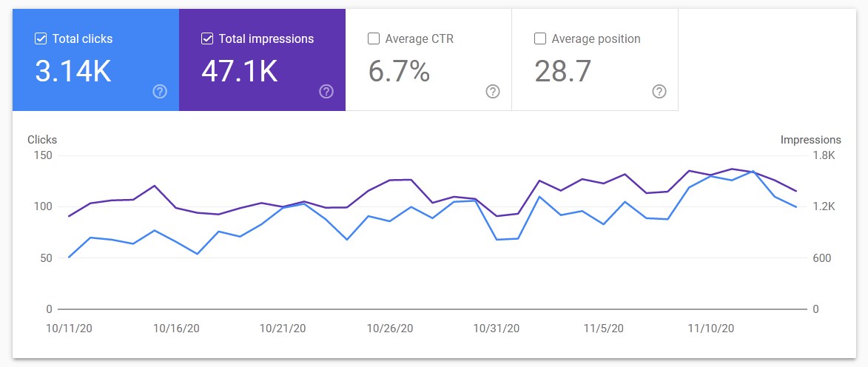868x367 pixels.
Task: Select the 6.7% average CTR value
Action: [x=399, y=72]
